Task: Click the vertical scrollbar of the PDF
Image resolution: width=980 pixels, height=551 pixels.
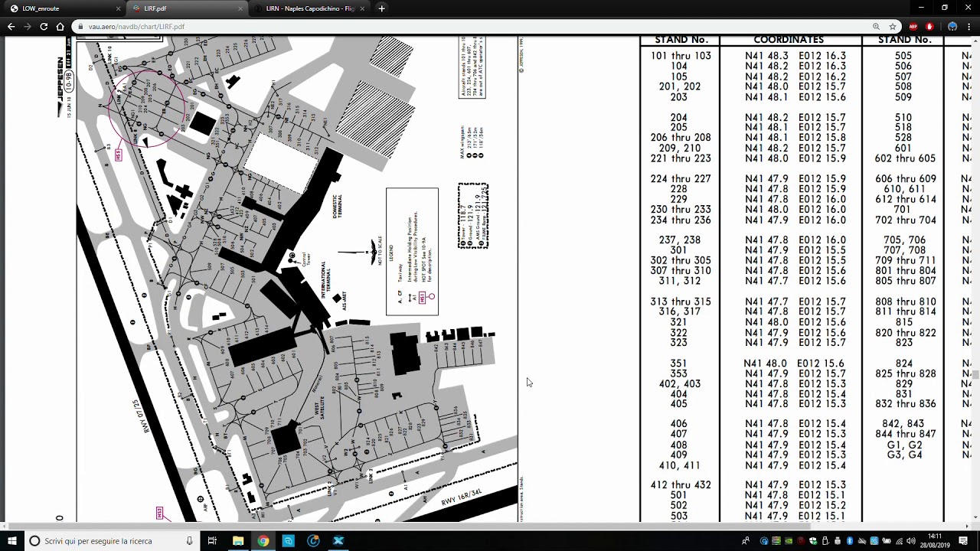Action: pyautogui.click(x=976, y=374)
